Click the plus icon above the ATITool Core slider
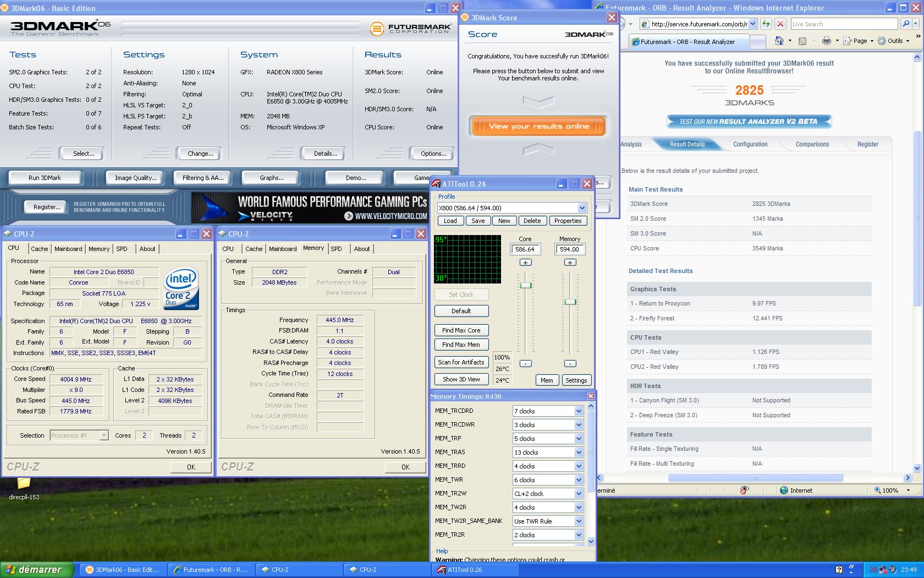924x578 pixels. point(525,262)
